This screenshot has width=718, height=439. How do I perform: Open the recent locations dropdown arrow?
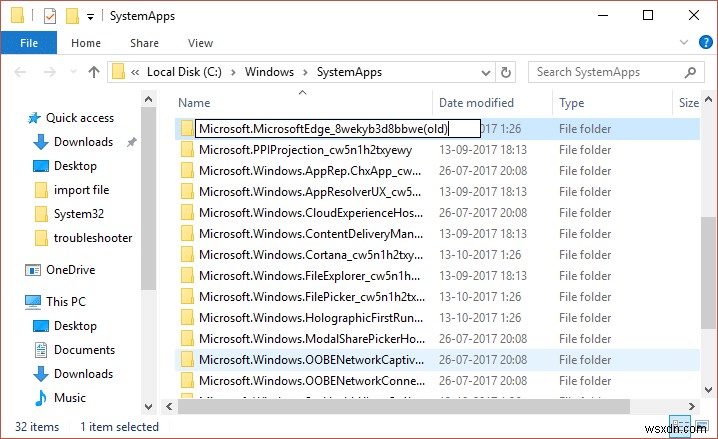pos(70,72)
